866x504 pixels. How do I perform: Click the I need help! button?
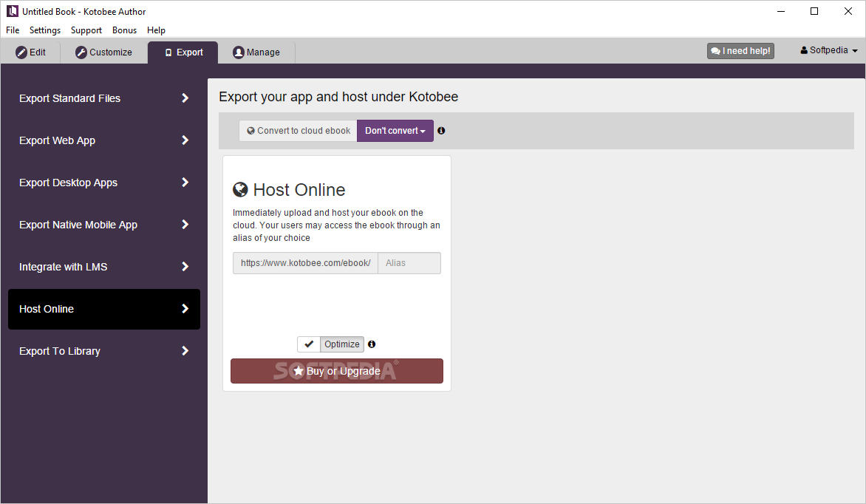740,51
